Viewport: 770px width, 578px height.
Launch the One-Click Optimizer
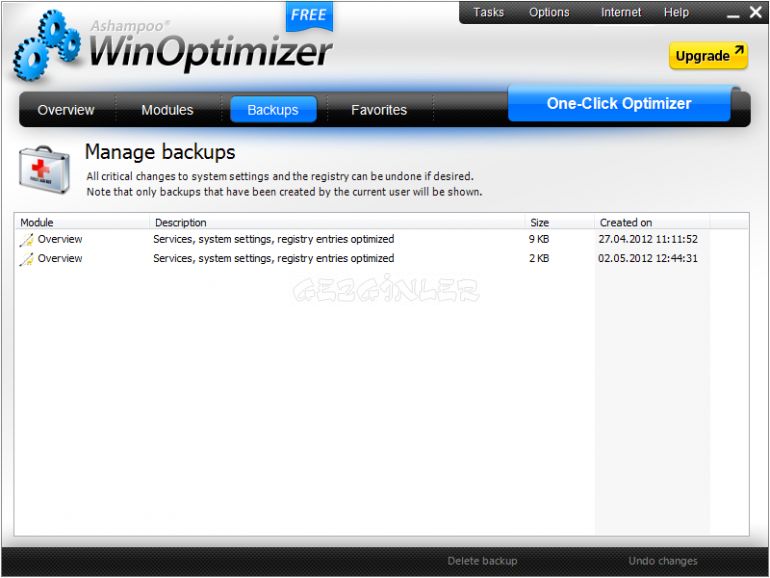(x=619, y=103)
